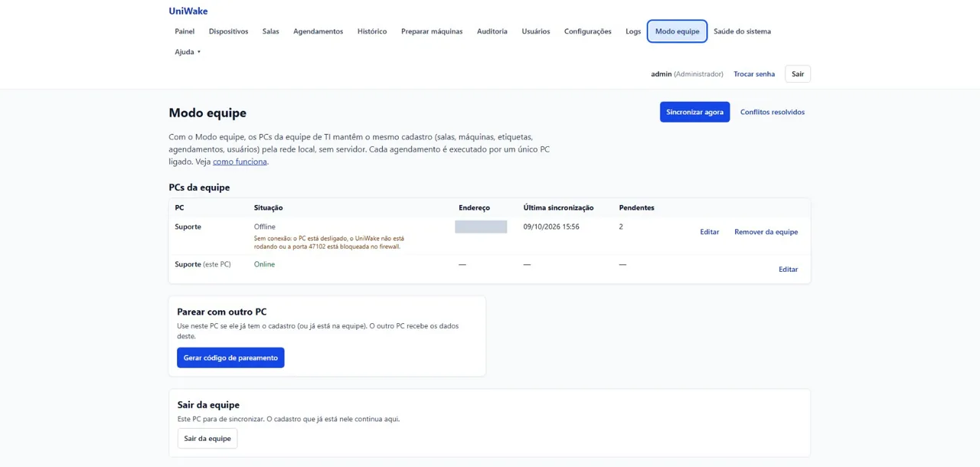Expand the Ajuda dropdown menu
Viewport: 980px width, 467px height.
pyautogui.click(x=188, y=52)
